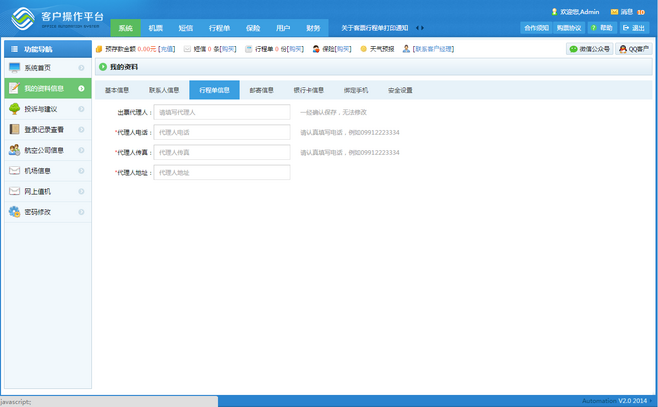
Task: Open the 安全设置 tab
Action: click(x=400, y=90)
